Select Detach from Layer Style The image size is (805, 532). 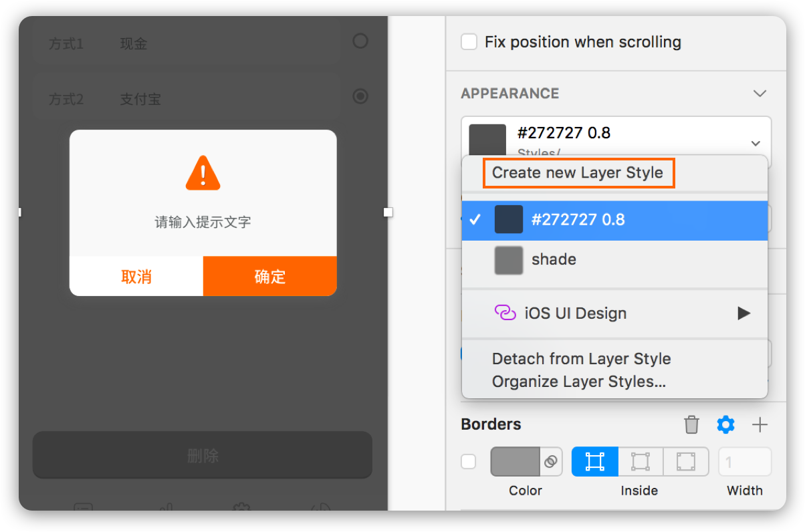581,359
